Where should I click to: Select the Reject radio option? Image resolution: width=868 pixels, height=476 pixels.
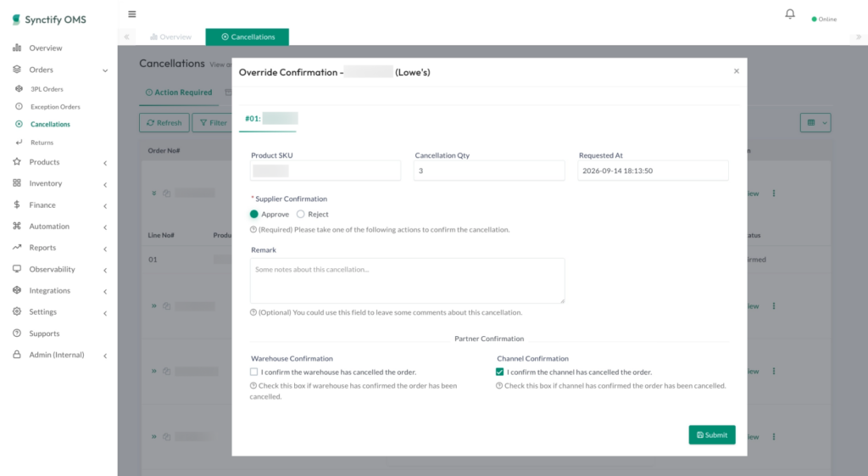tap(301, 214)
